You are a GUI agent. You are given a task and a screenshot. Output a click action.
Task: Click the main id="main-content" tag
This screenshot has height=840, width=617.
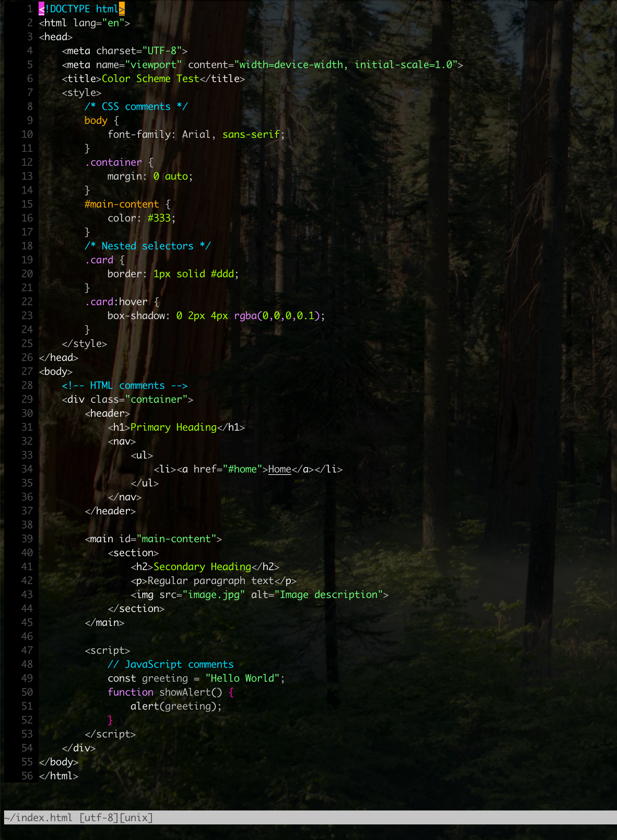153,539
